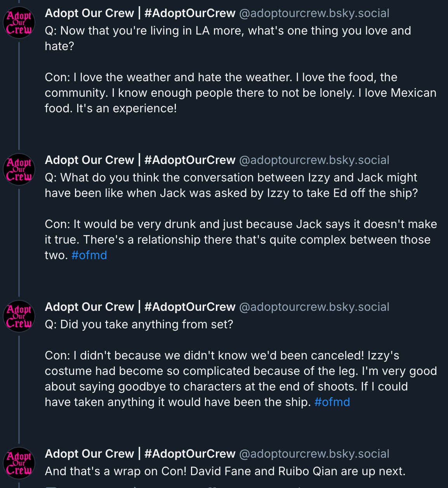Open the answer about Izzy's complicated costume
Screen dimensions: 448x488
(x=241, y=371)
